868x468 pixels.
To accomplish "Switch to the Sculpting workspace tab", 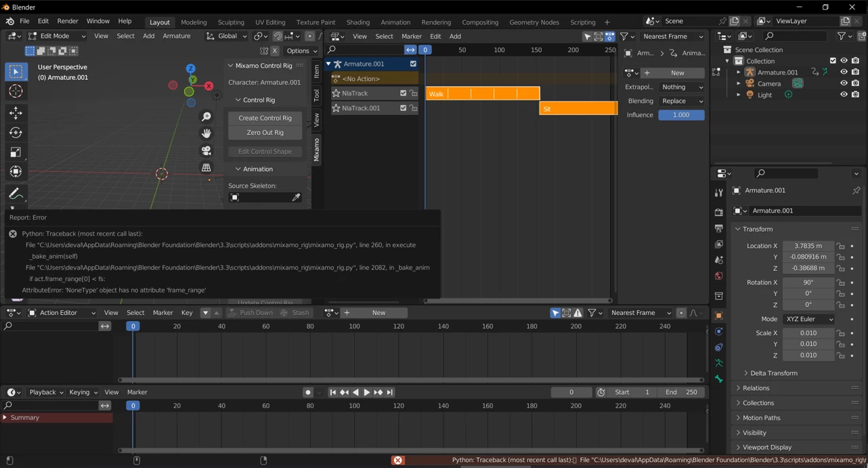I will coord(231,22).
